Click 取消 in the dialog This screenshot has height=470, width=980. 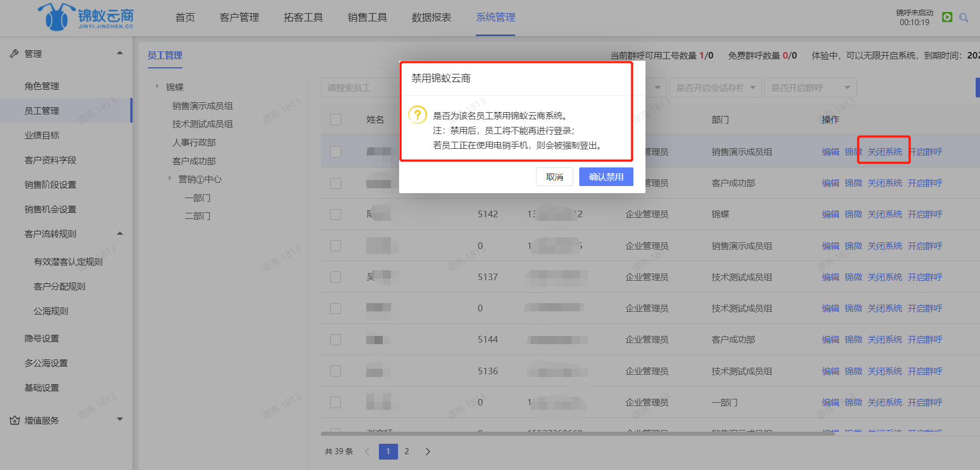(555, 177)
